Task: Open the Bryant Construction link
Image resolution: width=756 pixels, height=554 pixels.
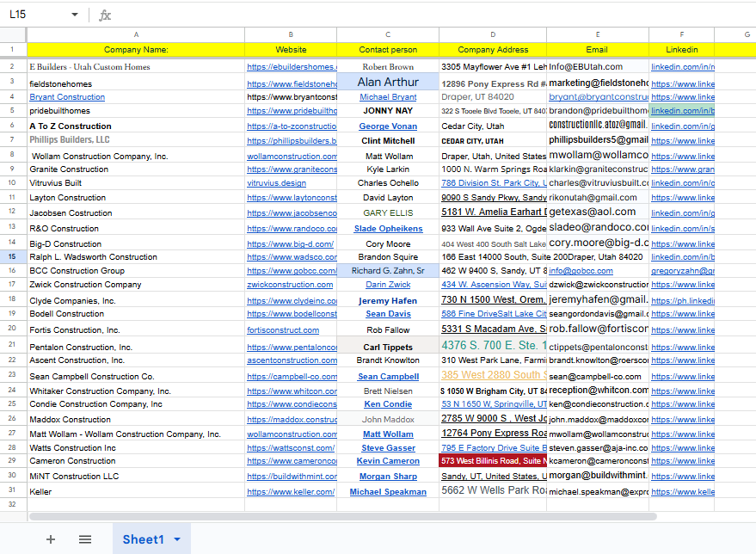Action: pos(67,97)
